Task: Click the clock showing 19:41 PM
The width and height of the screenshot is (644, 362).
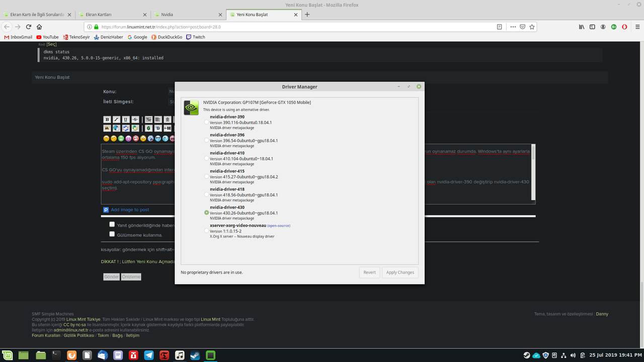Action: (616, 355)
